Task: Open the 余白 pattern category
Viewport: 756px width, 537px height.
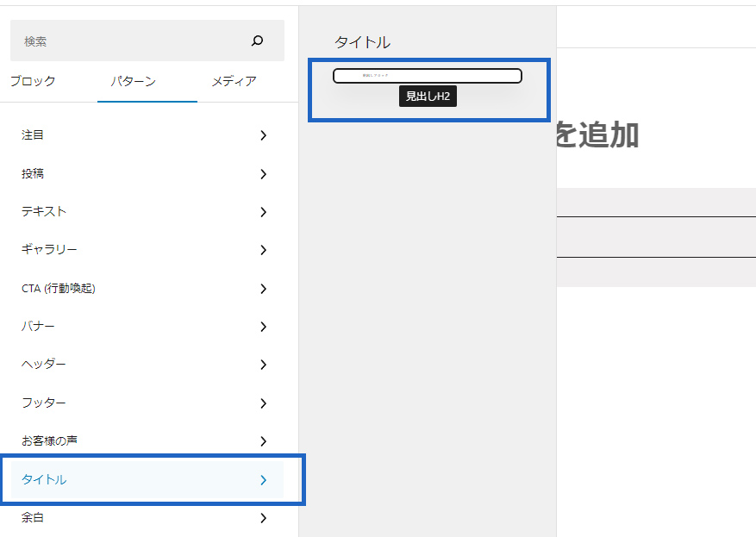Action: 147,518
